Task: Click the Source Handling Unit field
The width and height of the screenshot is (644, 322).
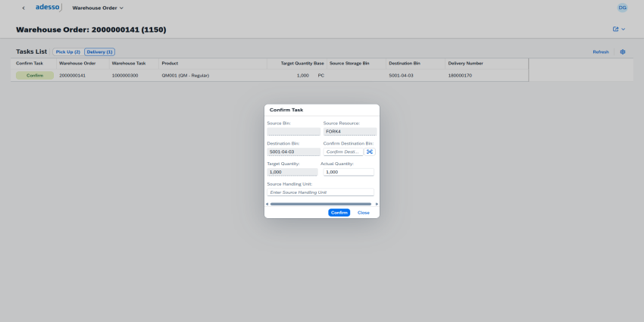Action: [320, 192]
